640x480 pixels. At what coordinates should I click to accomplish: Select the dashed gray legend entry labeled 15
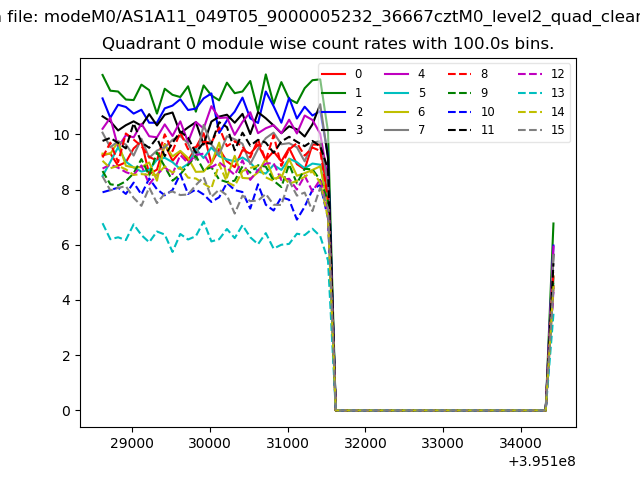(539, 130)
